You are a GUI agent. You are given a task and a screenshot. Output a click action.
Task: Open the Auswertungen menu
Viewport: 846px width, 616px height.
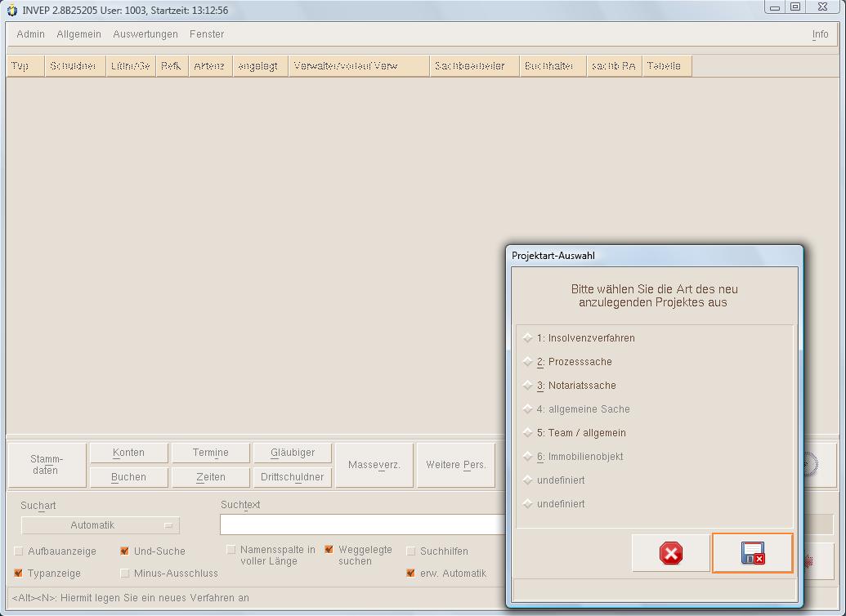(145, 34)
